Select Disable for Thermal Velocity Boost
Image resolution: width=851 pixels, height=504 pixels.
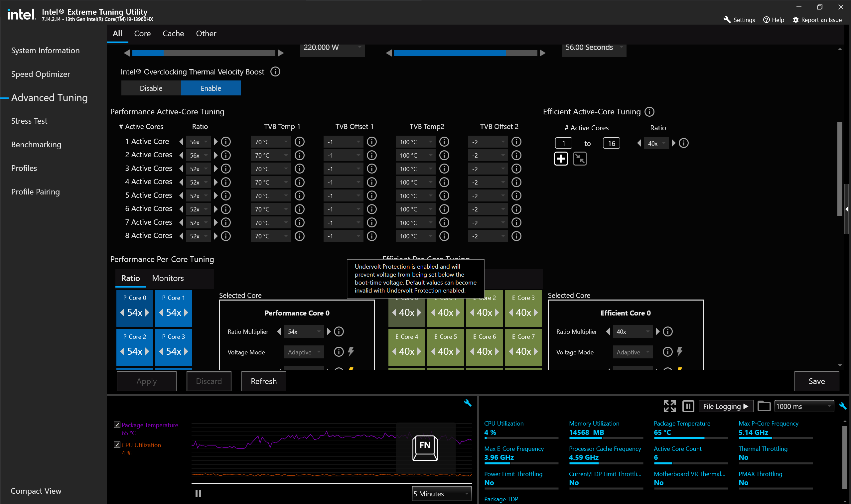point(151,88)
